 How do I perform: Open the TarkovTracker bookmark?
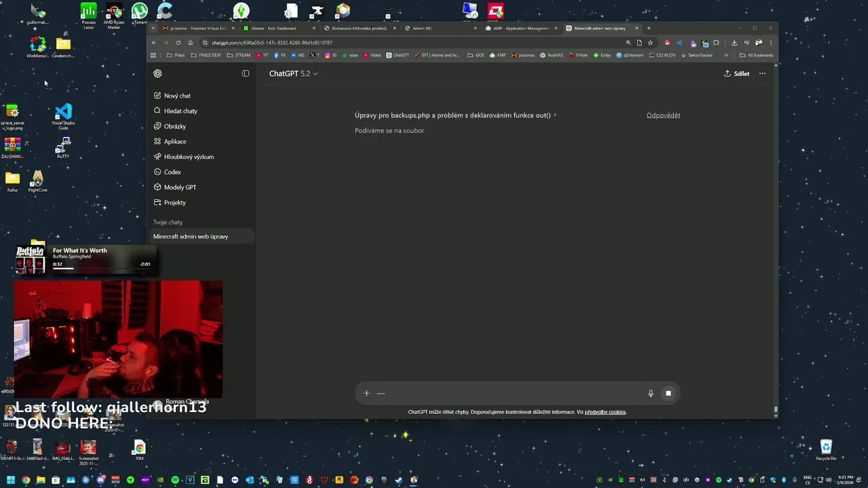coord(696,55)
